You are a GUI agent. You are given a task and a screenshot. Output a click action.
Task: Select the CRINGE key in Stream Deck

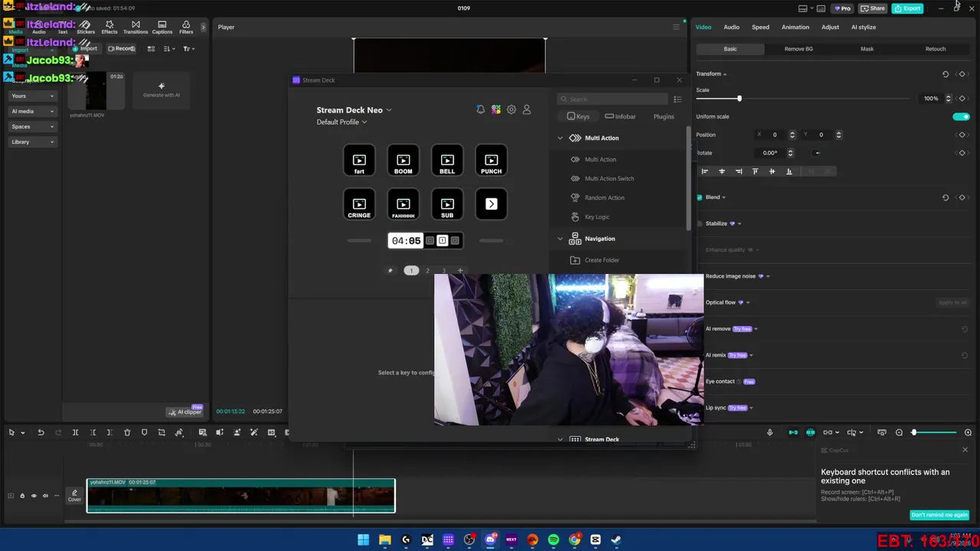click(359, 204)
